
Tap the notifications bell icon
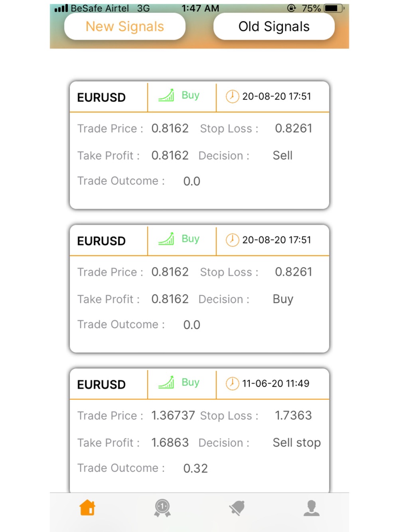click(x=237, y=508)
